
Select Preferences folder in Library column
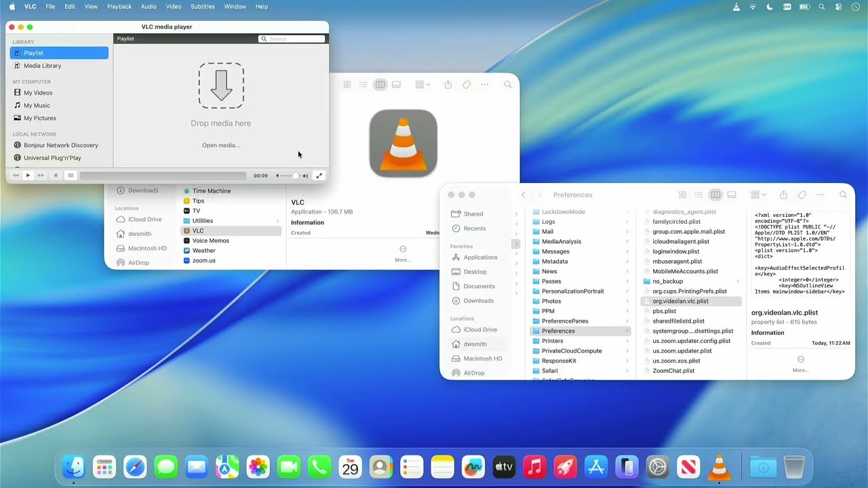tap(580, 331)
